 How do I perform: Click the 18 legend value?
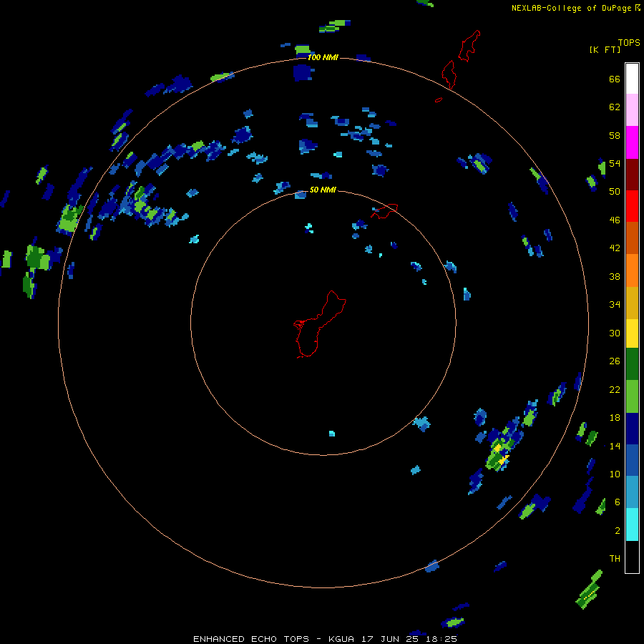pos(615,418)
